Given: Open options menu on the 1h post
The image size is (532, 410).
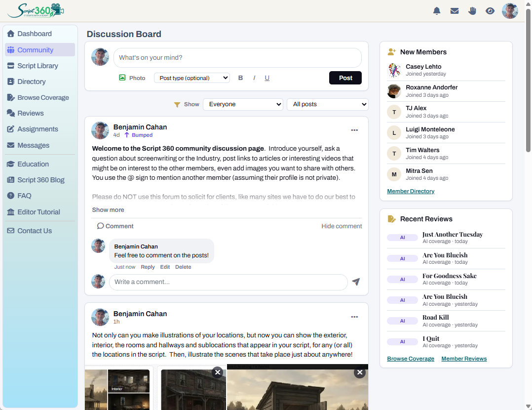Looking at the screenshot, I should click(354, 317).
